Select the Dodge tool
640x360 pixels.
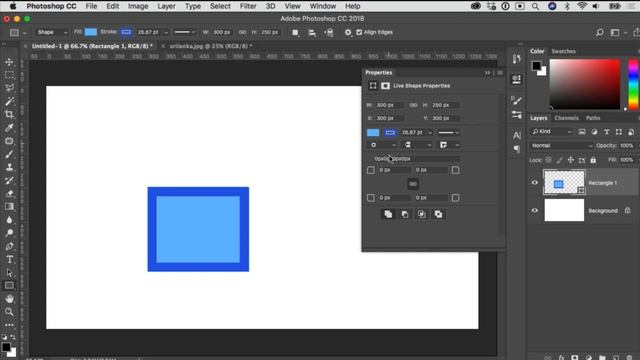(x=9, y=233)
